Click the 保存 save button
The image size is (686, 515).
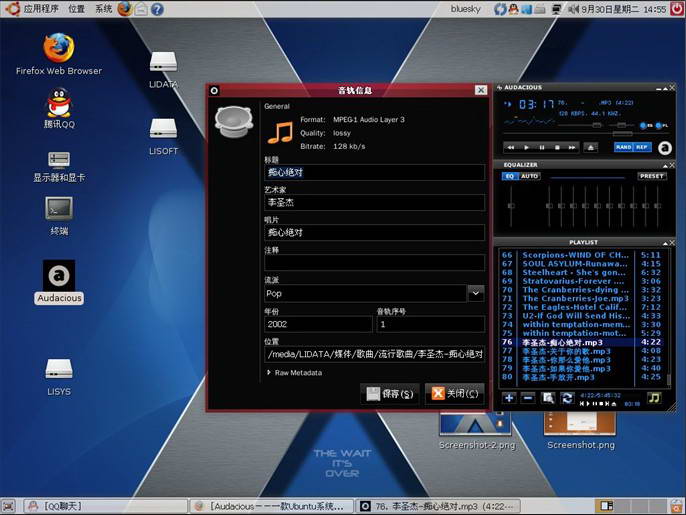click(x=388, y=394)
